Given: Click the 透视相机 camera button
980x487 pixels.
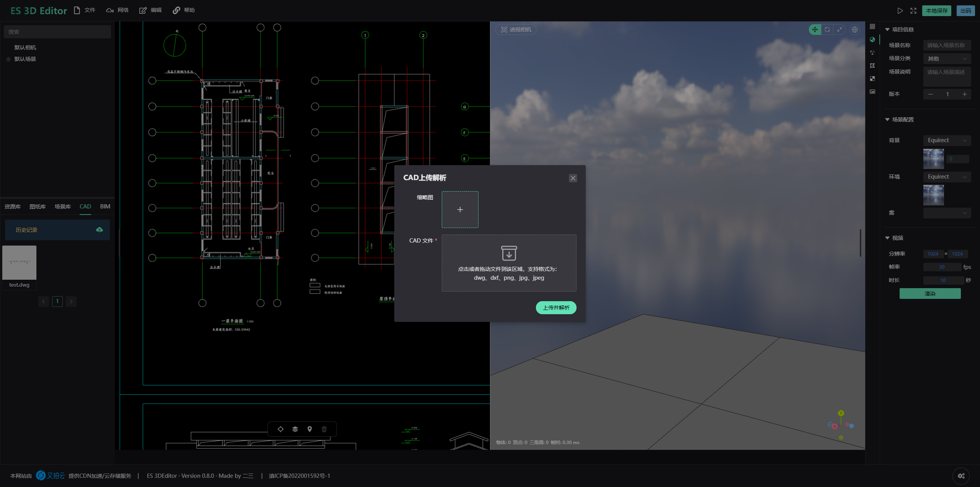Looking at the screenshot, I should [x=516, y=30].
